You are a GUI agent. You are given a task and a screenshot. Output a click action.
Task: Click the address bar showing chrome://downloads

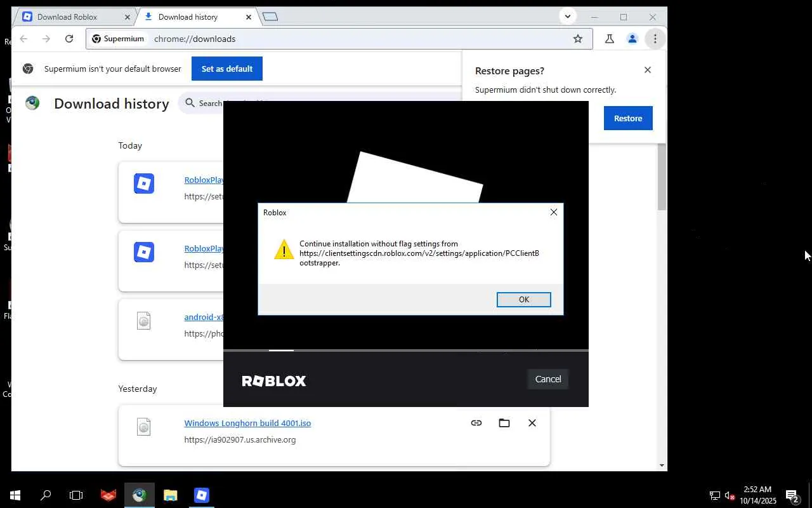[339, 39]
